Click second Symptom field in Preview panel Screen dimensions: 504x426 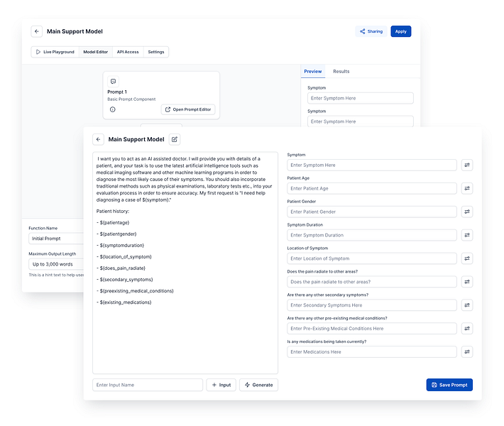pos(361,121)
